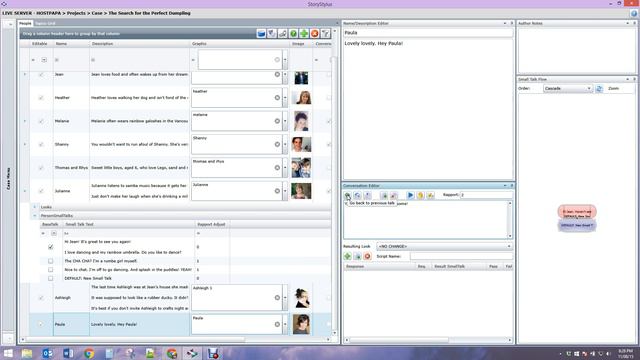
Task: Open Word from the taskbar
Action: (68, 353)
